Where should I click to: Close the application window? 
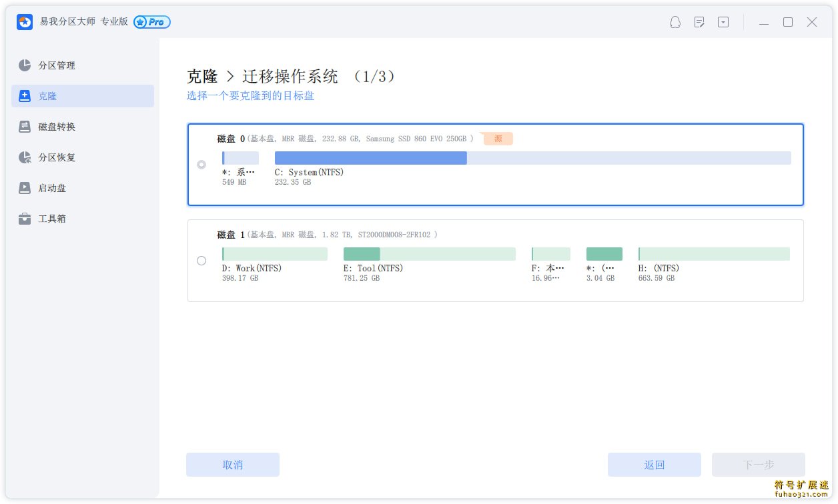tap(812, 22)
